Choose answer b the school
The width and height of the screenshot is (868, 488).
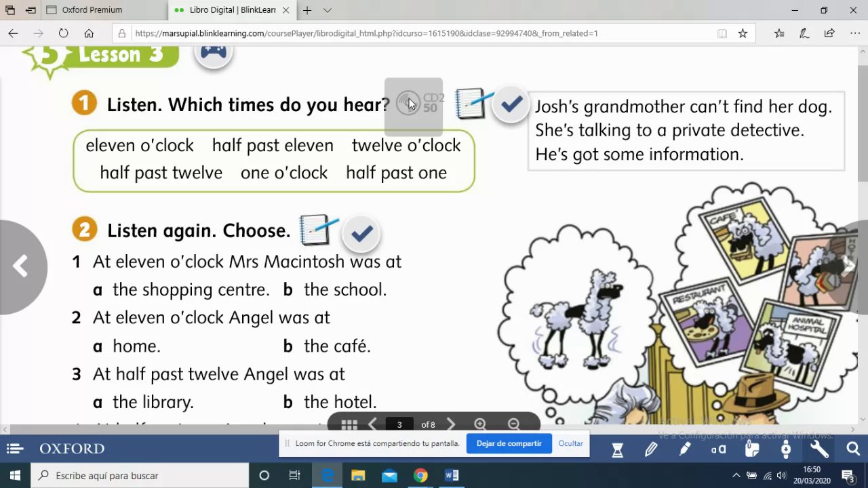click(x=335, y=289)
